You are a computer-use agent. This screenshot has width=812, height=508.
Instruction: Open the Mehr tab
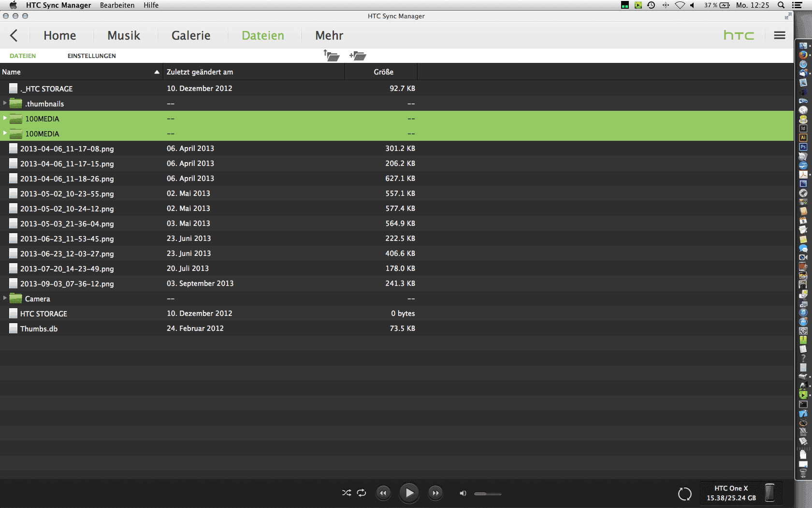[329, 35]
